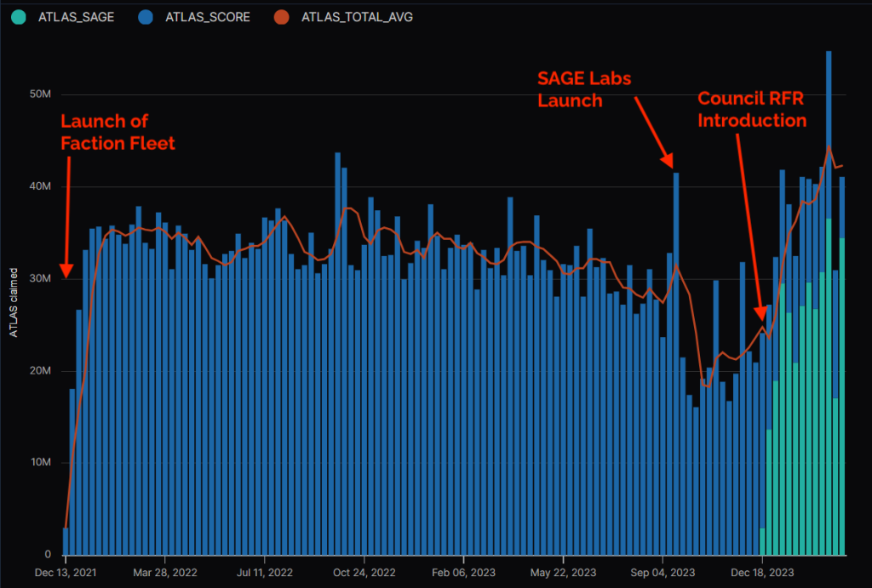Select the 'Council RFR Introduction' annotation text
Screen dimensions: 872x588
click(x=751, y=109)
